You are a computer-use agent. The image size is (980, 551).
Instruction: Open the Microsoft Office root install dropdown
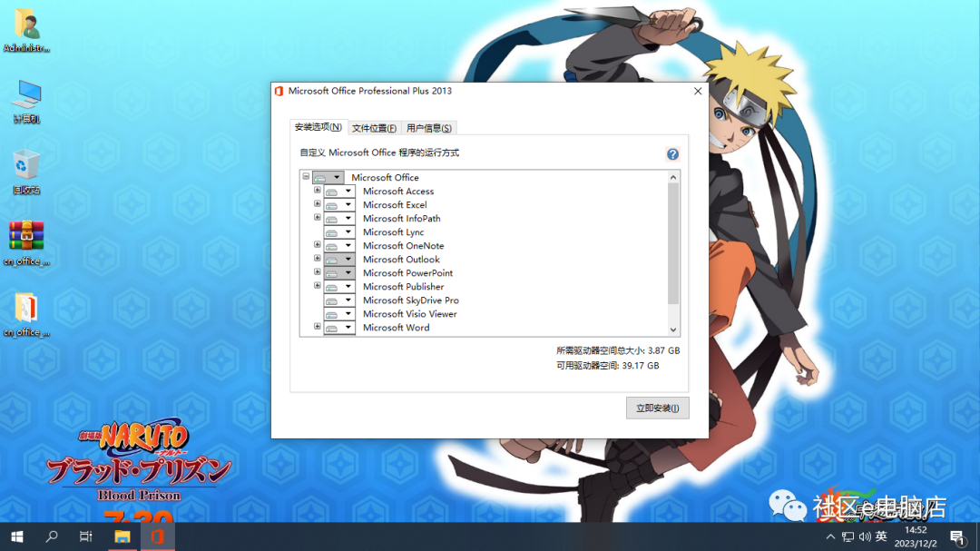[x=328, y=178]
